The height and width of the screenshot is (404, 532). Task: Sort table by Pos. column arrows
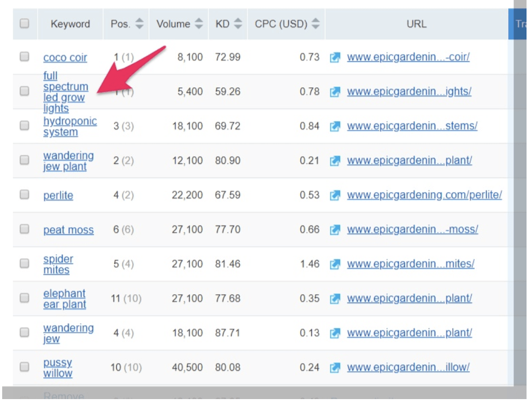pyautogui.click(x=140, y=24)
